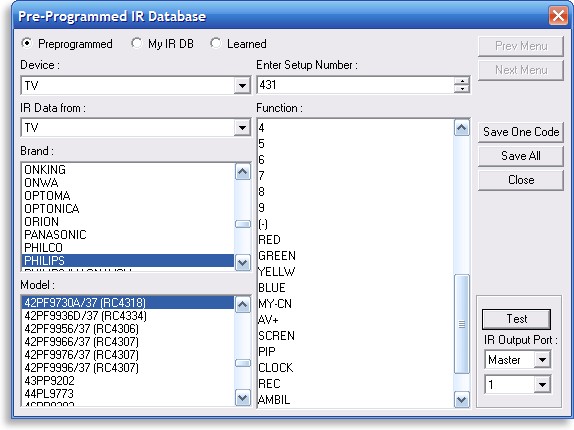Select the (-) function
This screenshot has width=574, height=430.
point(355,224)
